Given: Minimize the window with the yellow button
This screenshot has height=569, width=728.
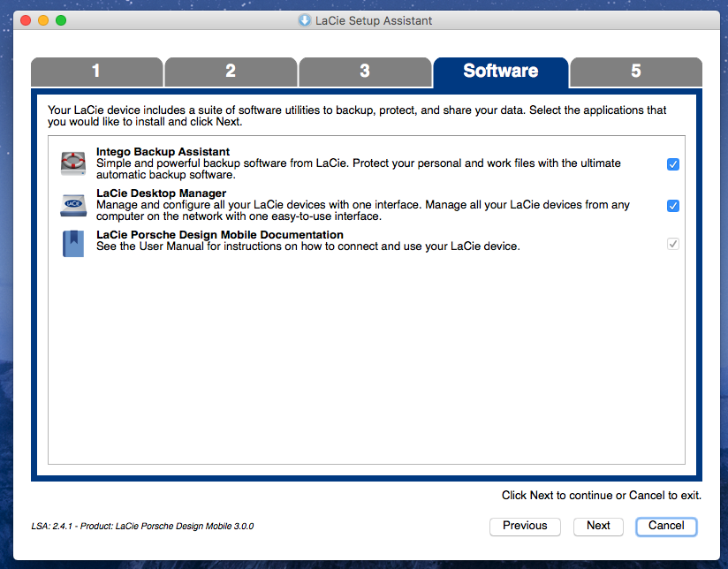Looking at the screenshot, I should [43, 20].
